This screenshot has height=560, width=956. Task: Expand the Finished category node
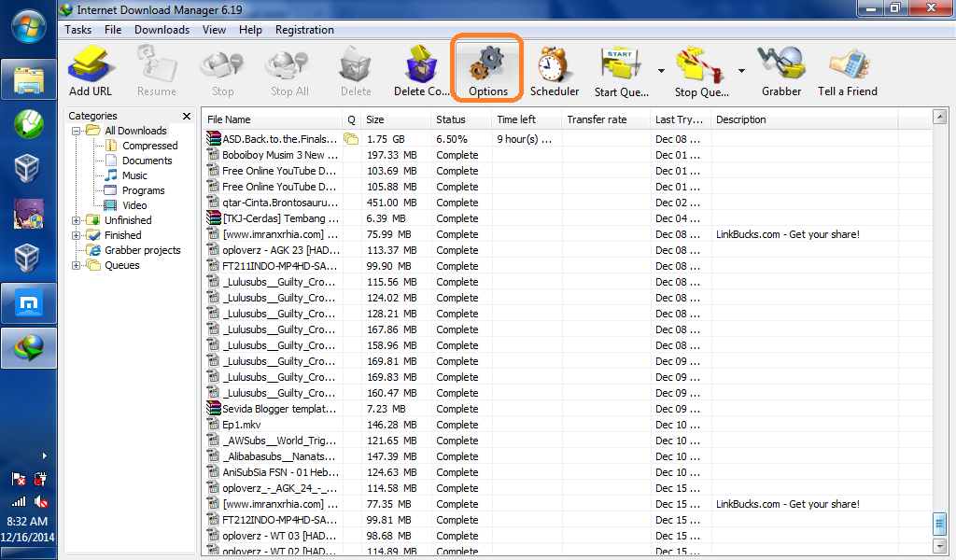click(77, 235)
